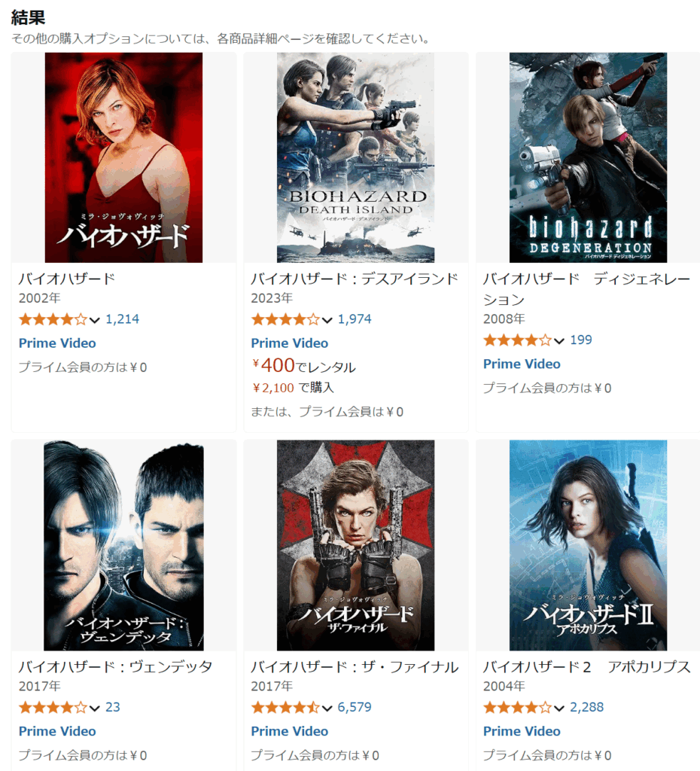Open the Biohazard Degeneration poster thumbnail
Image resolution: width=700 pixels, height=771 pixels.
click(588, 157)
